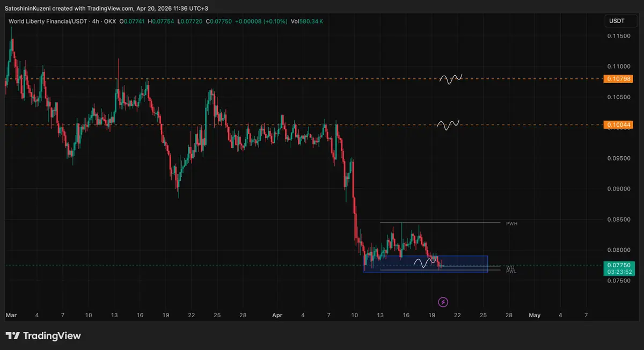644x350 pixels.
Task: Select the 0.10044 orange price label
Action: coord(619,125)
